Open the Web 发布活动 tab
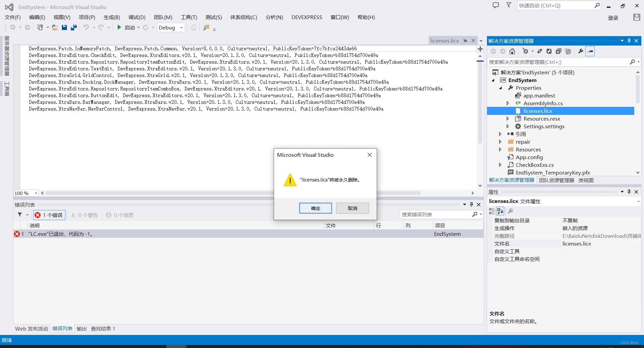Viewport: 644px width, 348px height. 32,329
